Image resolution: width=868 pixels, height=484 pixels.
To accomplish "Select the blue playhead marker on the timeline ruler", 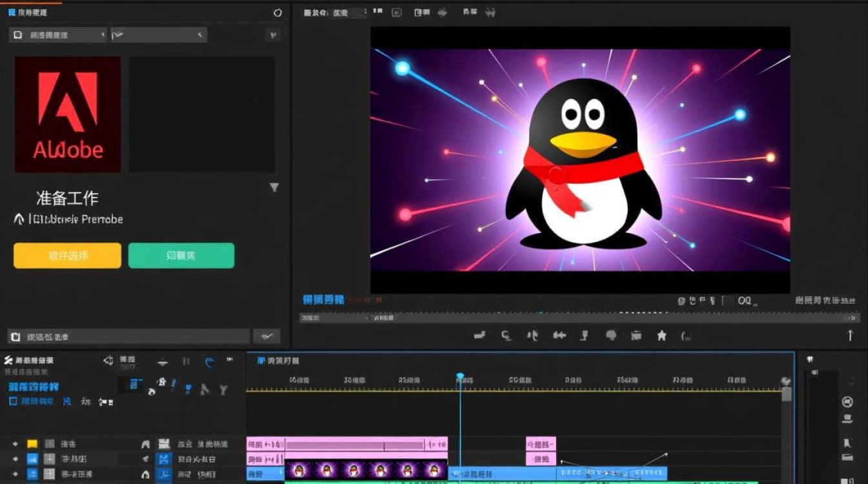I will (460, 376).
